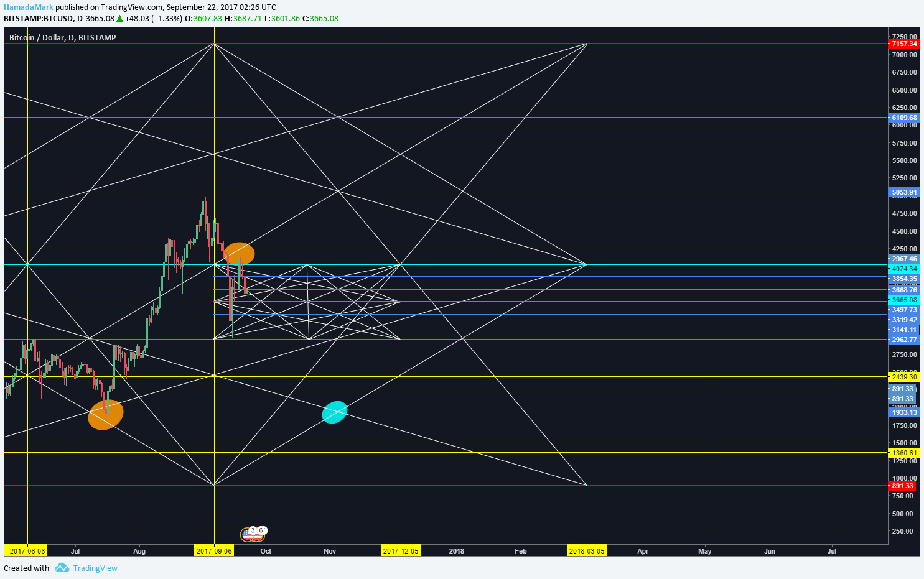Click the blue 5053.91 price label
This screenshot has width=924, height=579.
pos(904,192)
